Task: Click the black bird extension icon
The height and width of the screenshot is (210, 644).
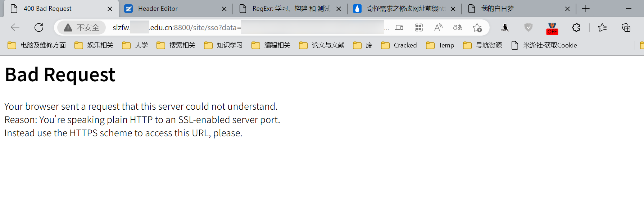Action: [x=505, y=28]
